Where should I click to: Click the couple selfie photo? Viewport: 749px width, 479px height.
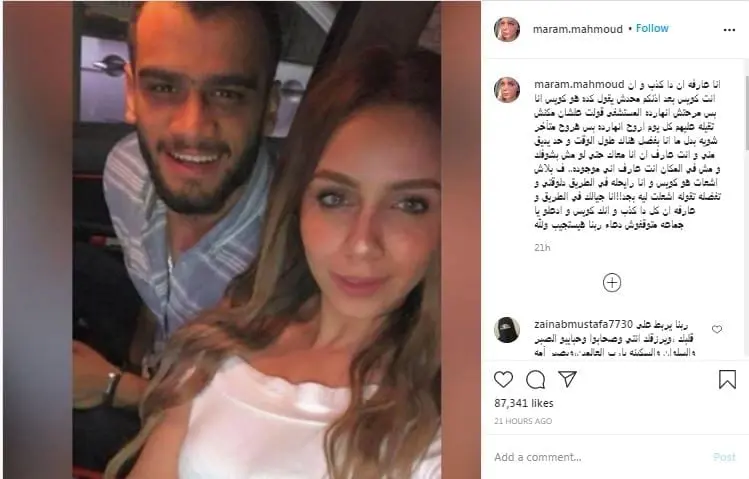pos(257,240)
